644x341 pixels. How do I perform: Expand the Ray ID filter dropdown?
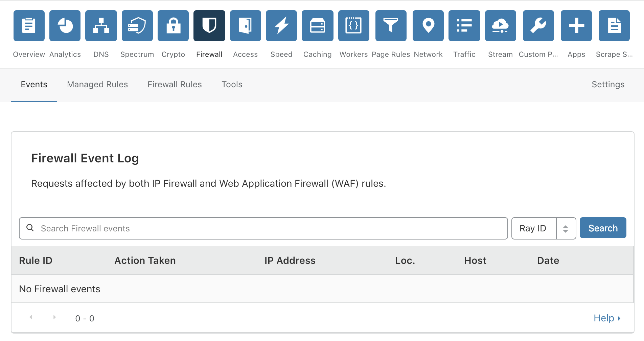[544, 228]
